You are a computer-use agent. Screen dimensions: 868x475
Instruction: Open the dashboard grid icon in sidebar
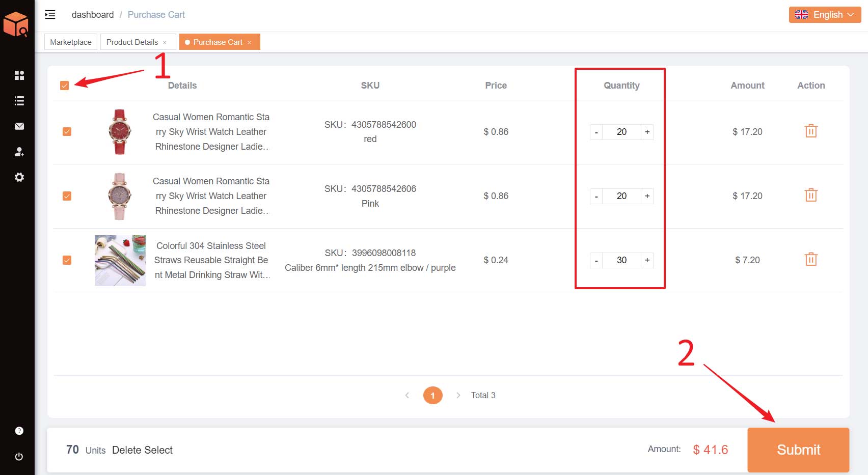19,75
